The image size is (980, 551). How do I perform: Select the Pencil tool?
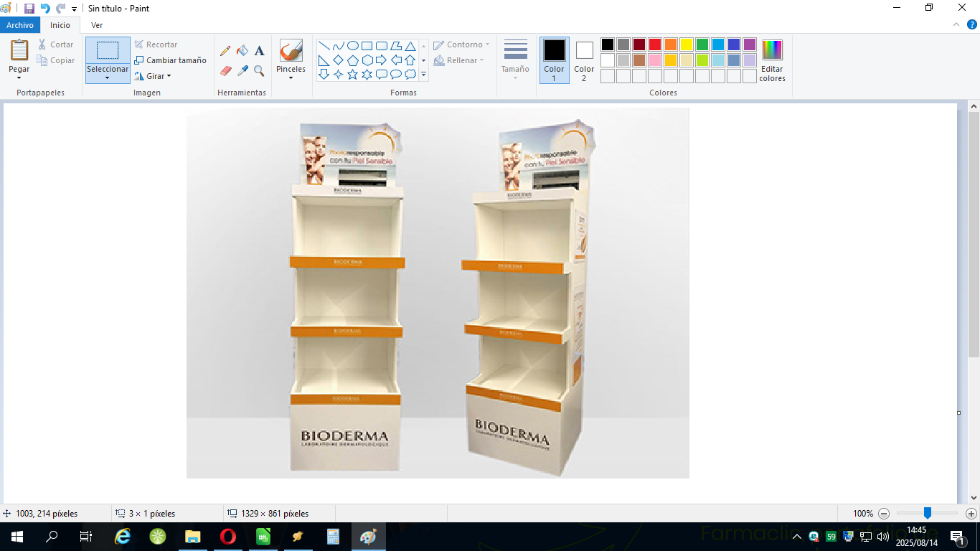(x=225, y=51)
